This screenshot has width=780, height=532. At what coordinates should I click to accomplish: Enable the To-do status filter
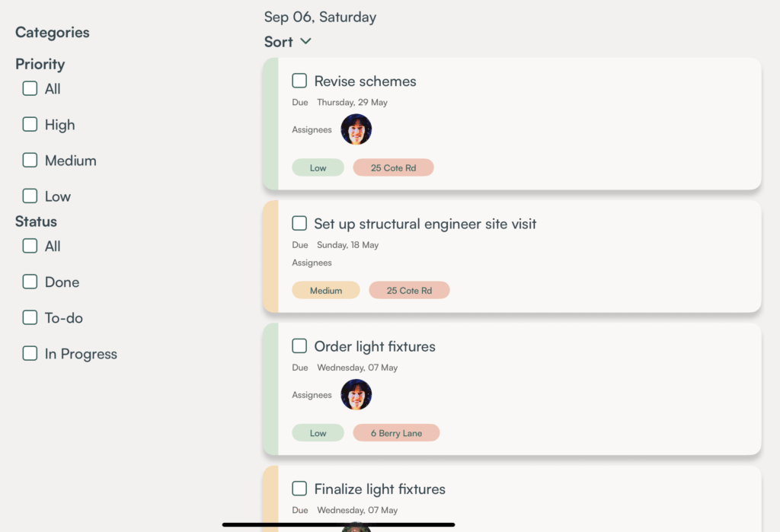pyautogui.click(x=30, y=317)
